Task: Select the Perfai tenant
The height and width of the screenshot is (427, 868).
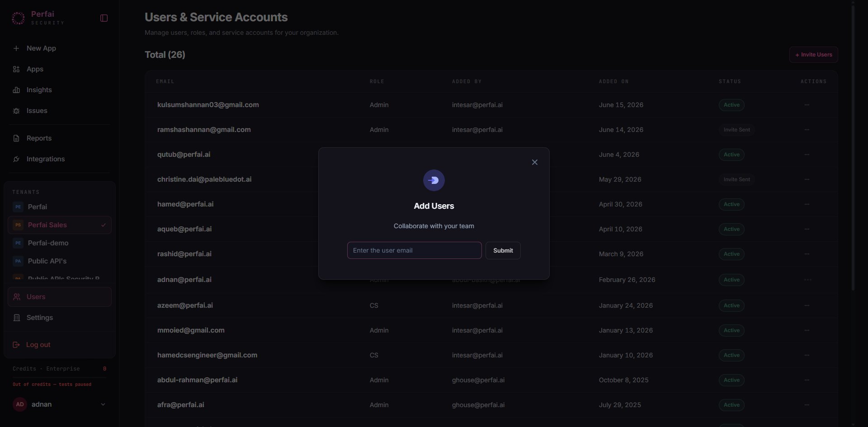Action: 59,207
